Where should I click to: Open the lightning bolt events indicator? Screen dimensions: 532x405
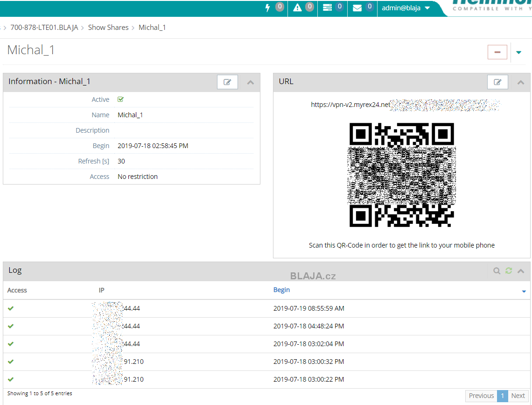[x=268, y=7]
